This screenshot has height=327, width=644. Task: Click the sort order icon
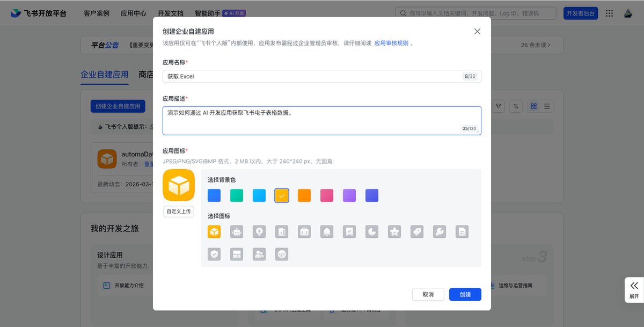tap(516, 106)
